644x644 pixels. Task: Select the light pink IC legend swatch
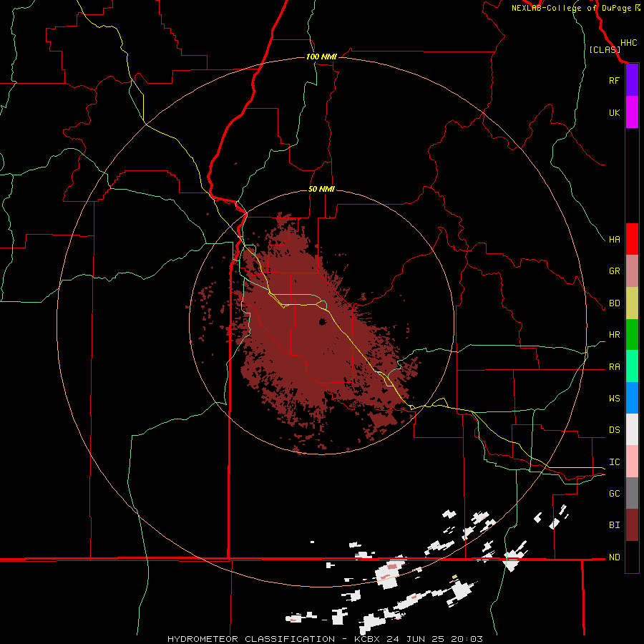click(632, 462)
